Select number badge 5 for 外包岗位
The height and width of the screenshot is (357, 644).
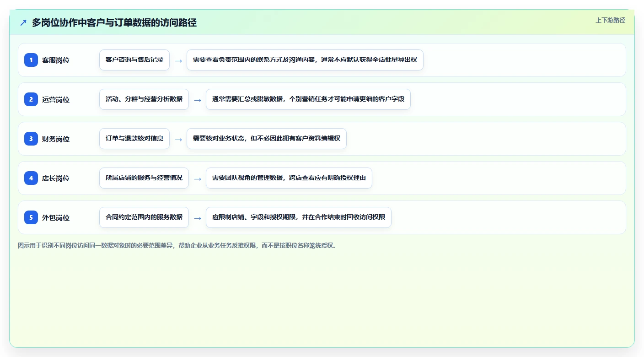31,217
